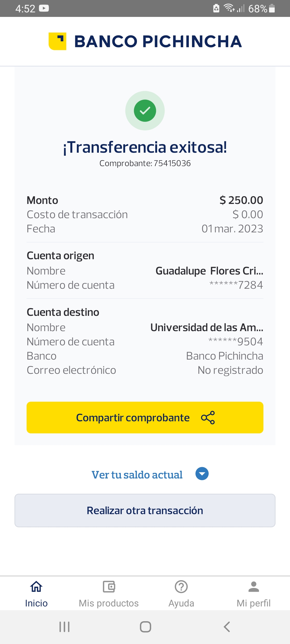Image resolution: width=290 pixels, height=644 pixels.
Task: Expand balance with blue dropdown arrow
Action: click(202, 474)
